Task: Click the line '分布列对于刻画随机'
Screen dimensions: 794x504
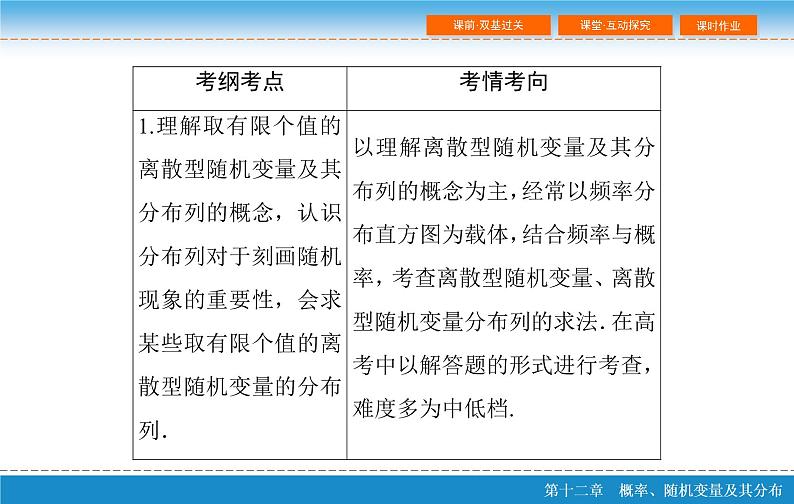Action: (240, 256)
